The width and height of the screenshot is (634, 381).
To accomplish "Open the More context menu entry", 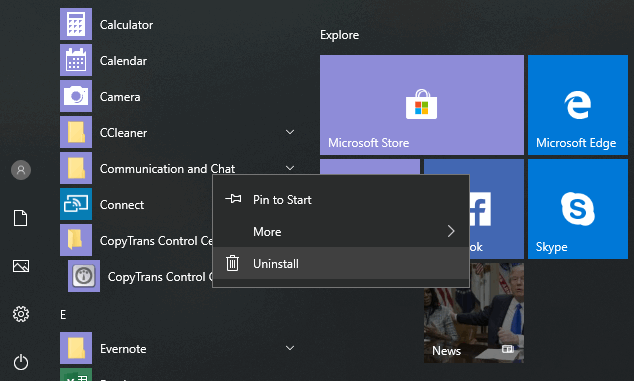I will (341, 231).
